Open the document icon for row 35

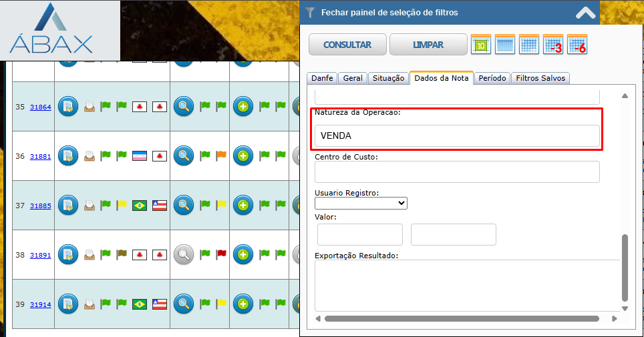[x=68, y=106]
